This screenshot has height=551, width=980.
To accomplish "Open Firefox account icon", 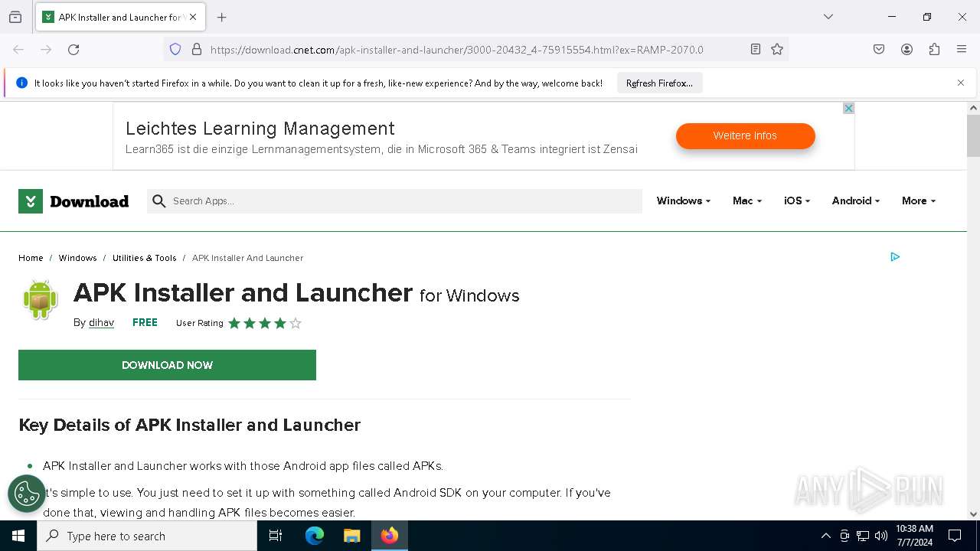I will pyautogui.click(x=906, y=50).
